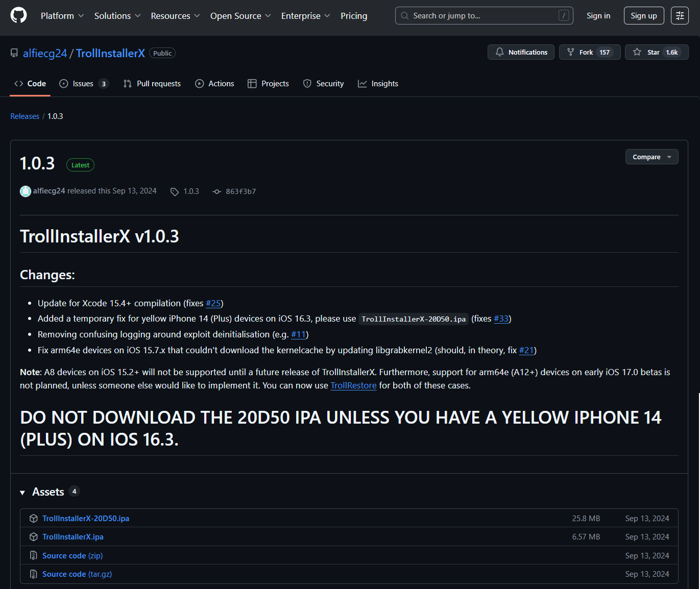The height and width of the screenshot is (589, 700).
Task: Switch to the Actions tab
Action: [214, 84]
